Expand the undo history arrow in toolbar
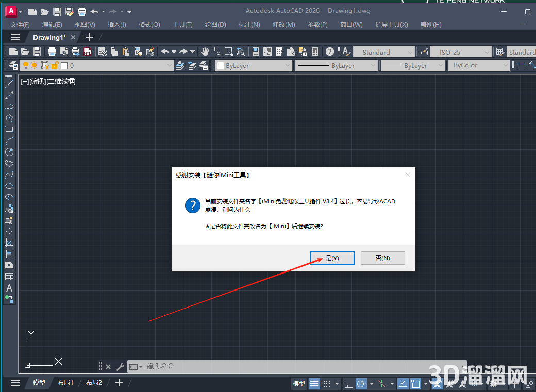The height and width of the screenshot is (392, 536). [174, 52]
